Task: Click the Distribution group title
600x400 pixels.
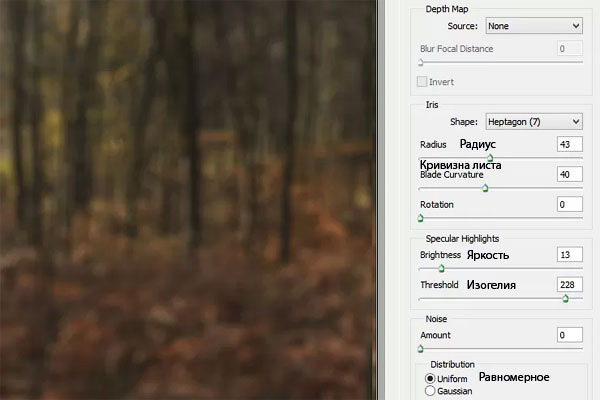Action: click(x=452, y=364)
